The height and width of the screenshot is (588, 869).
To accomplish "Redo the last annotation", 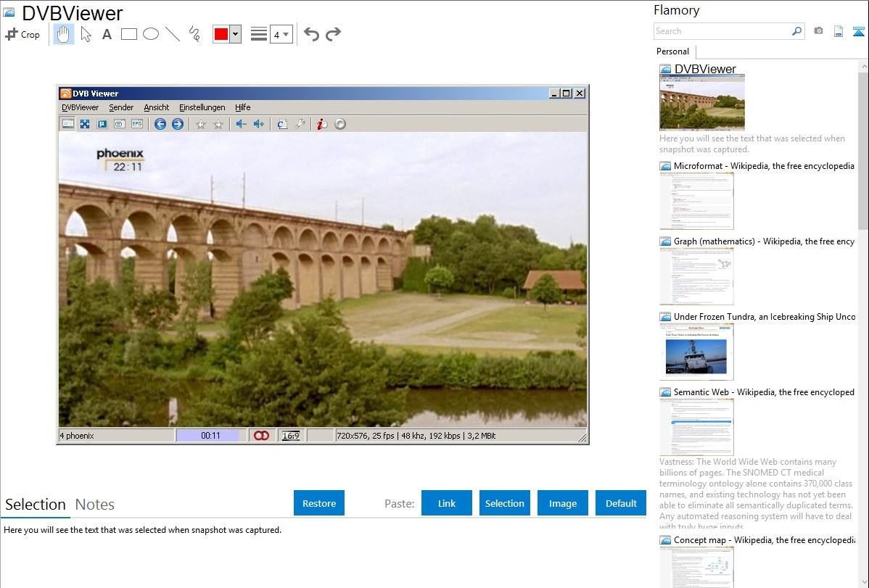I will (333, 34).
